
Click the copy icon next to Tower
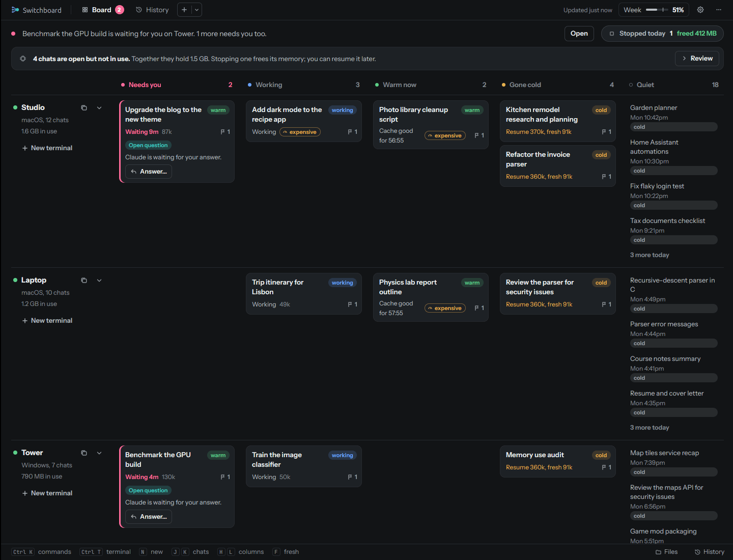pyautogui.click(x=84, y=453)
